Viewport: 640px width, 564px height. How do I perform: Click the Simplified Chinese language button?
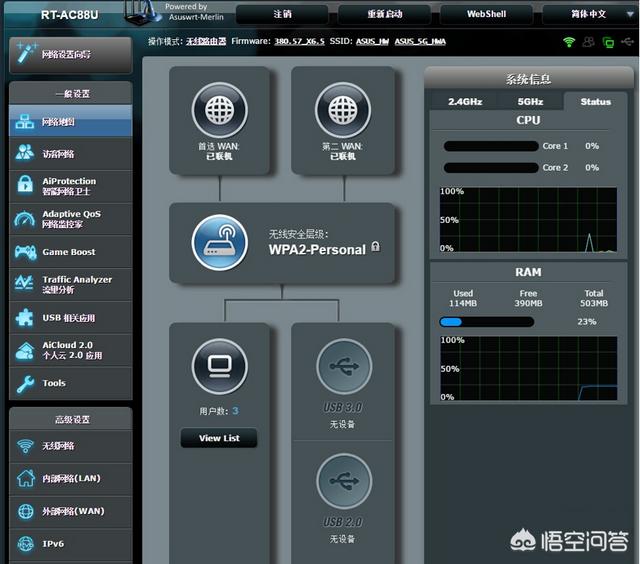[588, 14]
